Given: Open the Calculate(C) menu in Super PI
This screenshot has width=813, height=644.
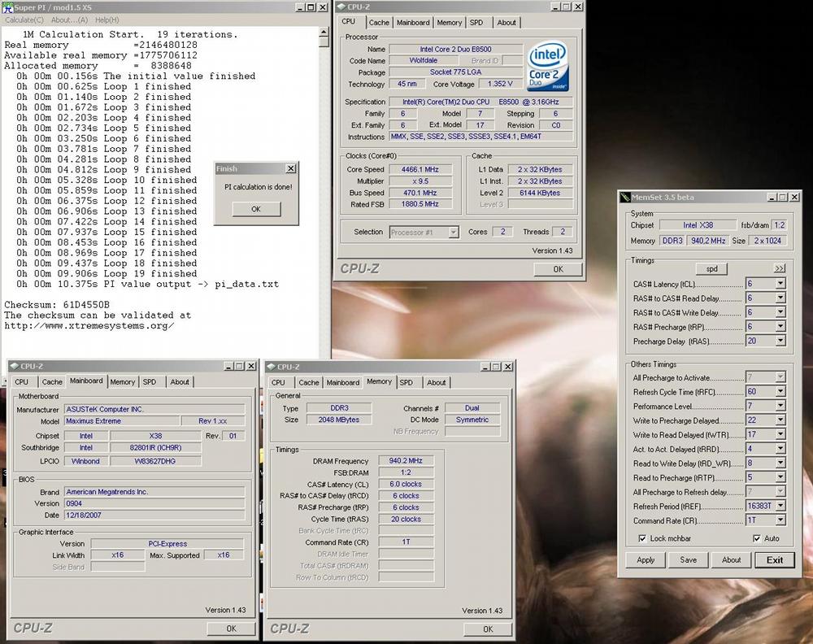Looking at the screenshot, I should click(x=24, y=20).
